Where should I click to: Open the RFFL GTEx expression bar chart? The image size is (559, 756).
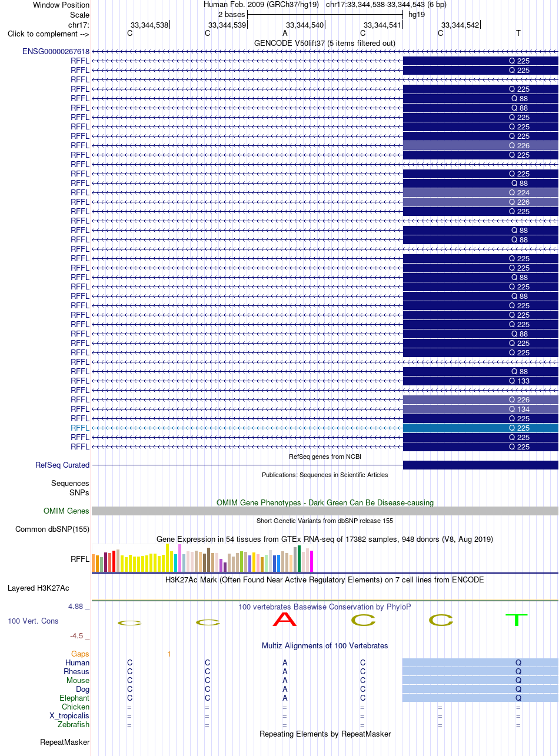click(x=203, y=558)
